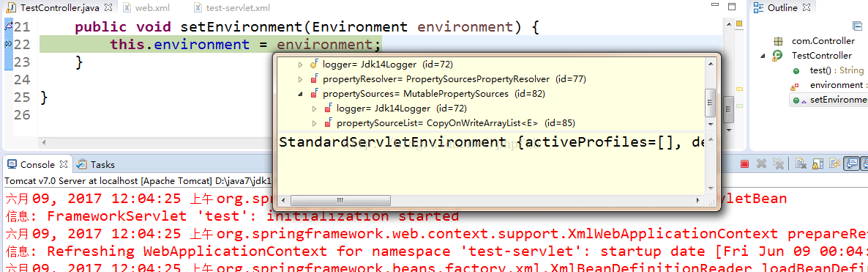The height and width of the screenshot is (272, 868).
Task: Click the Tomcat v7.0 Server console description
Action: (138, 181)
